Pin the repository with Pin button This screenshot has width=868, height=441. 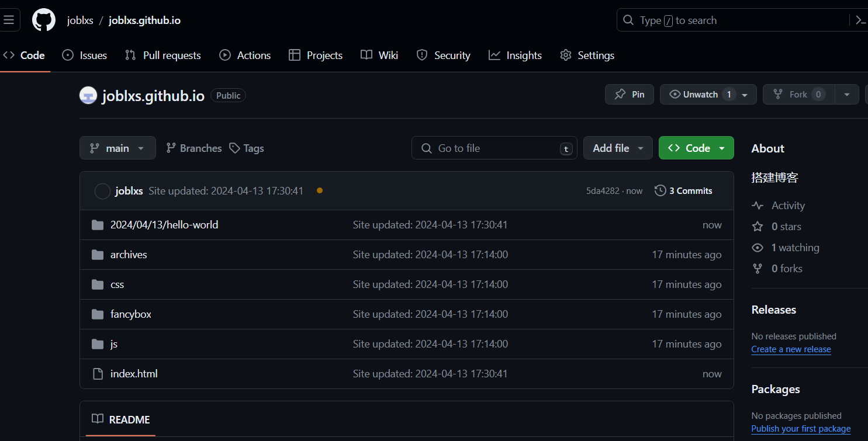point(629,95)
